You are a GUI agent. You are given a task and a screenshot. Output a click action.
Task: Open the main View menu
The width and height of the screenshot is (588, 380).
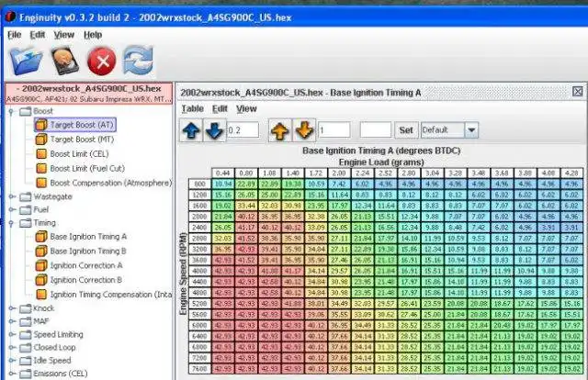coord(63,35)
